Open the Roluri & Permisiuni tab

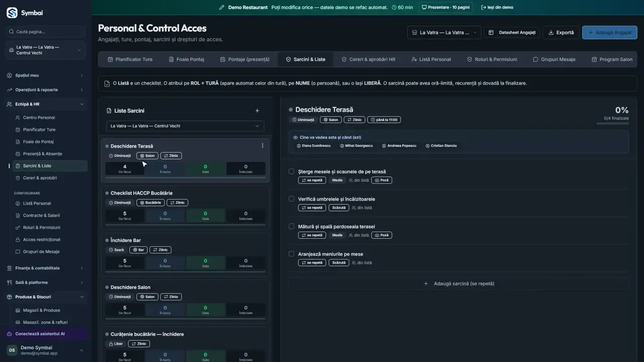point(492,59)
